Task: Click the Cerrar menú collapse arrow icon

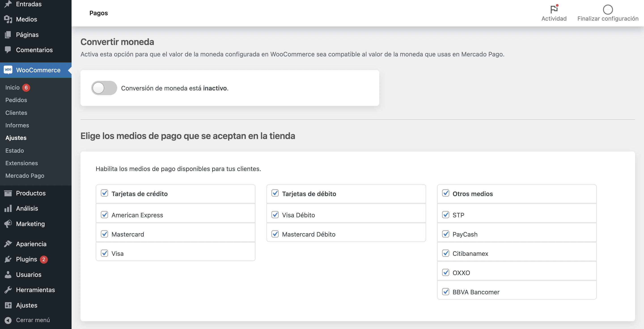Action: point(8,320)
